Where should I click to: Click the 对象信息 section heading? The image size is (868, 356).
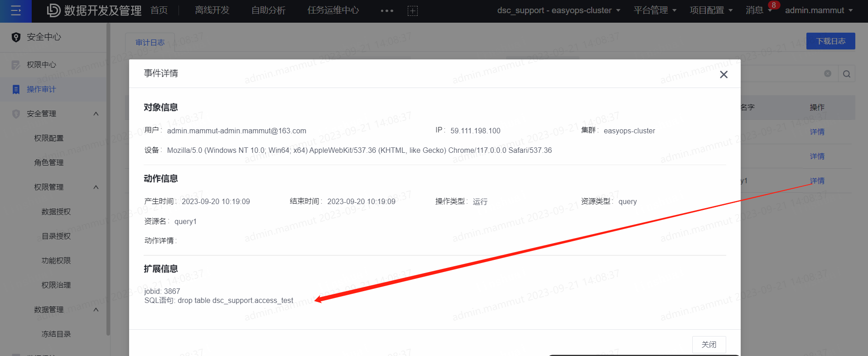161,107
